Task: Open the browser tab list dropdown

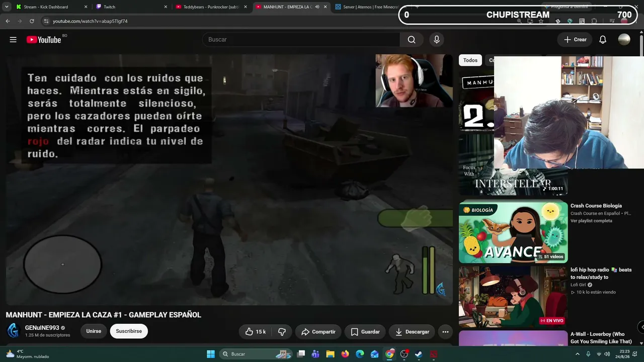Action: 7,7
